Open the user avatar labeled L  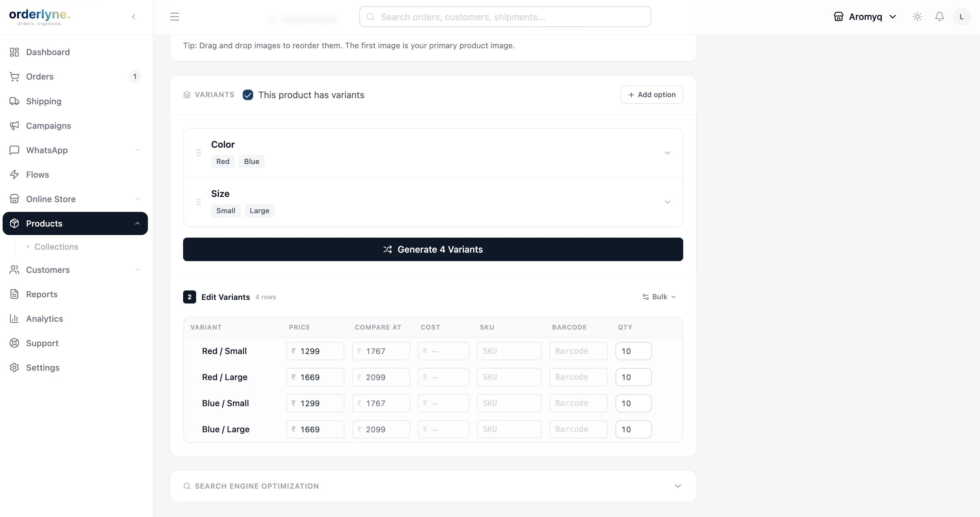(961, 17)
